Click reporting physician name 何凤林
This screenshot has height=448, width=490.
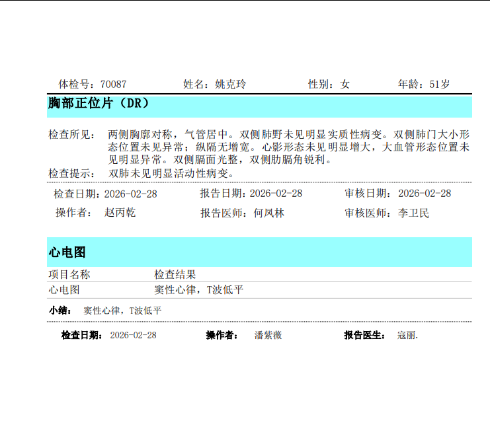tap(269, 213)
